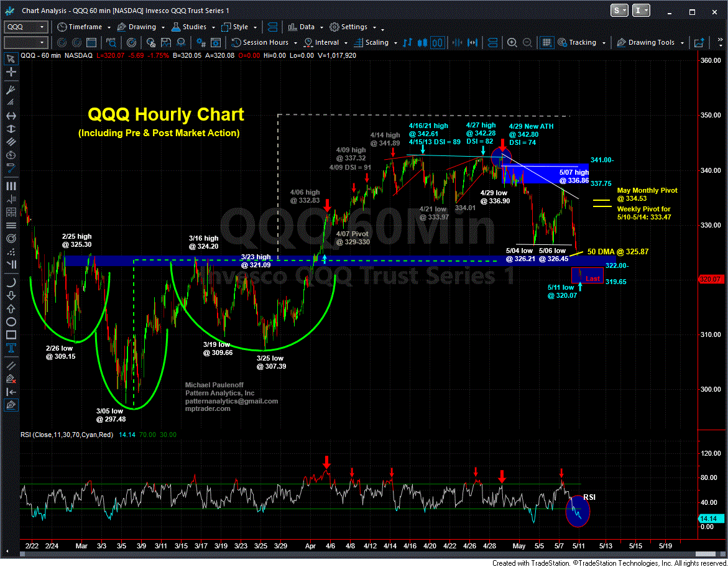Screen dimensions: 728x567
Task: Click the linked windows icon before Data
Action: (x=273, y=27)
